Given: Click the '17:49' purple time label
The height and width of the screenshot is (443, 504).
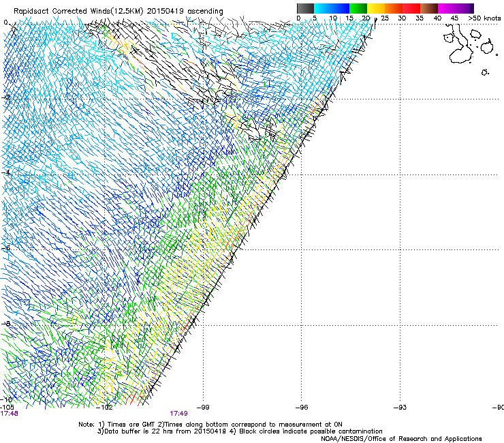Looking at the screenshot, I should click(178, 414).
